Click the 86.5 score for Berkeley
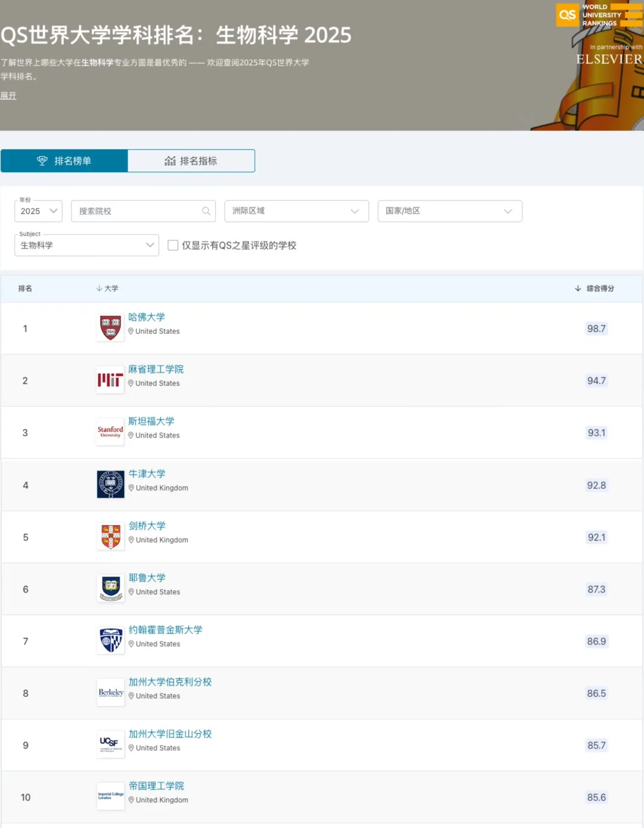This screenshot has height=828, width=644. [x=596, y=693]
